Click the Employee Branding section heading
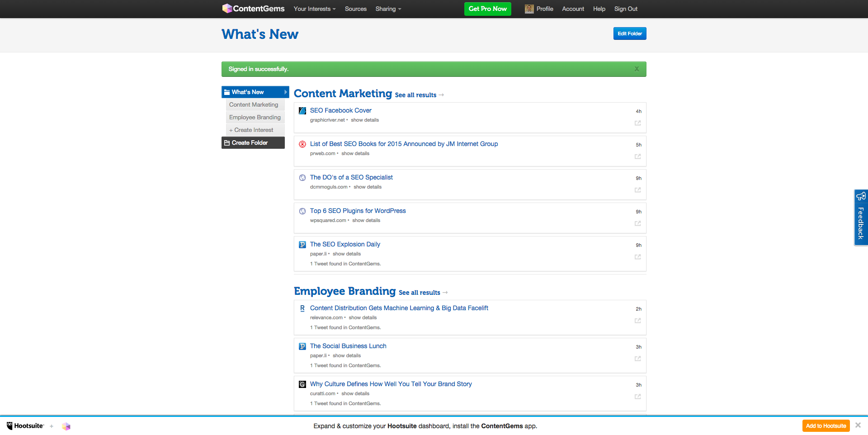Image resolution: width=868 pixels, height=435 pixels. tap(345, 291)
